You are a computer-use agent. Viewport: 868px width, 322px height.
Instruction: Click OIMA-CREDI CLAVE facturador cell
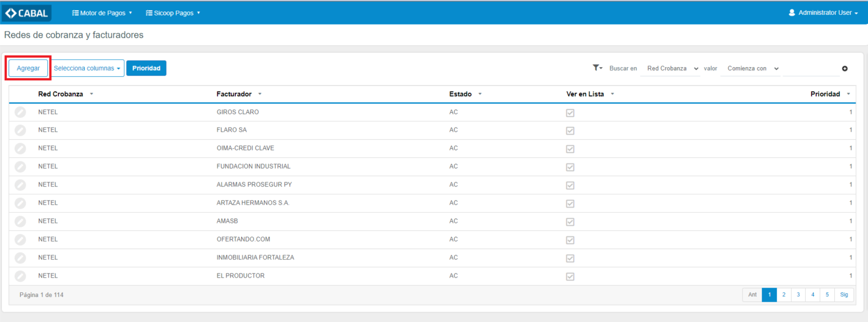click(245, 148)
